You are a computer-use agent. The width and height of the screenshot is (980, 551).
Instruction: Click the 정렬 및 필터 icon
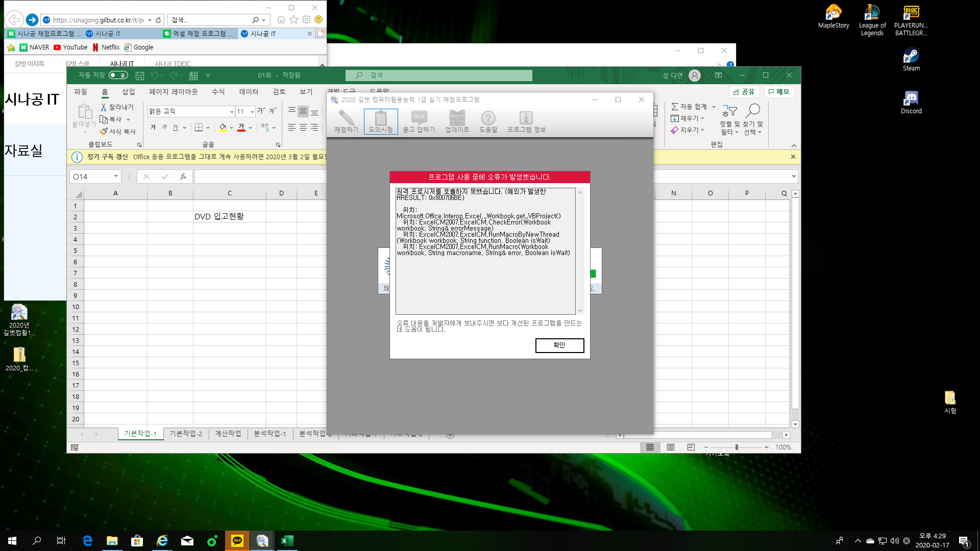tap(729, 111)
